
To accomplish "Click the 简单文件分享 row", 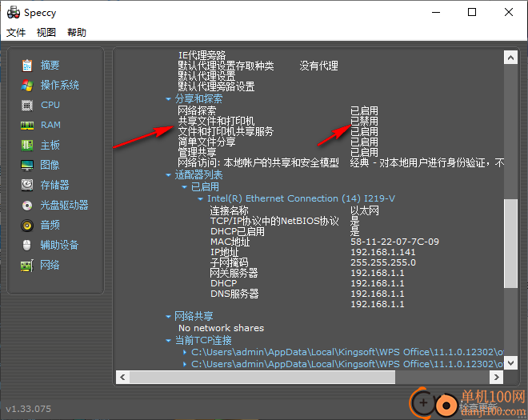I will (x=278, y=142).
